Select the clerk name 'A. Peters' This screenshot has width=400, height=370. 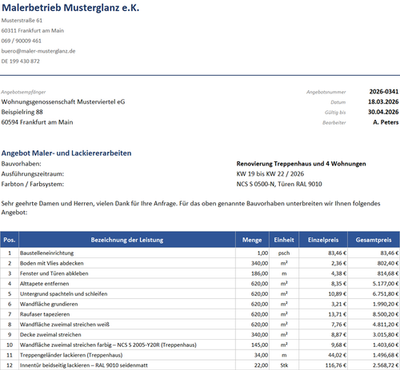tap(386, 122)
